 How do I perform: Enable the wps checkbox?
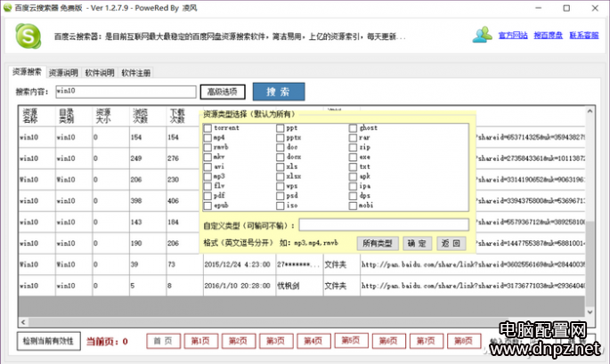tap(281, 186)
